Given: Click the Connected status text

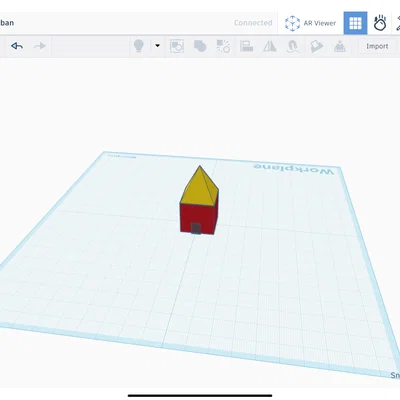Looking at the screenshot, I should point(253,23).
